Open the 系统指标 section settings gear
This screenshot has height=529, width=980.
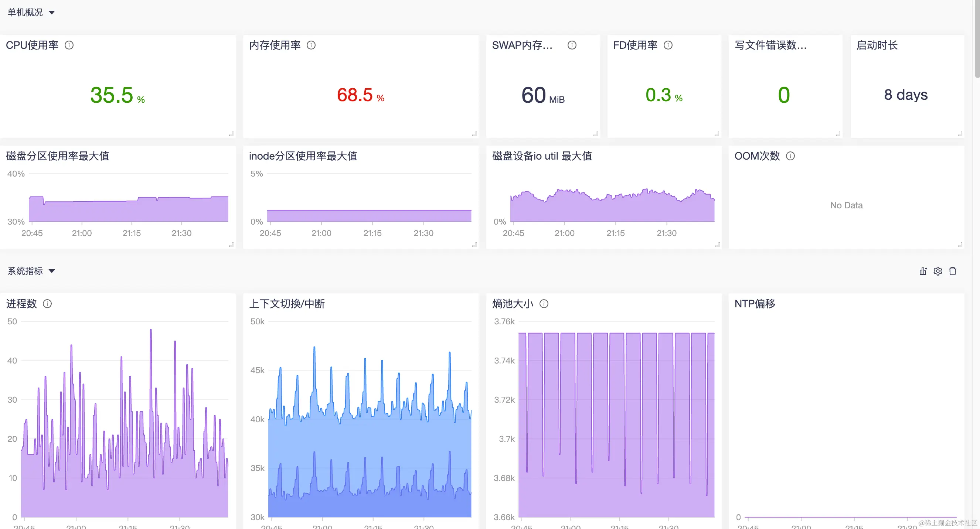click(x=938, y=271)
